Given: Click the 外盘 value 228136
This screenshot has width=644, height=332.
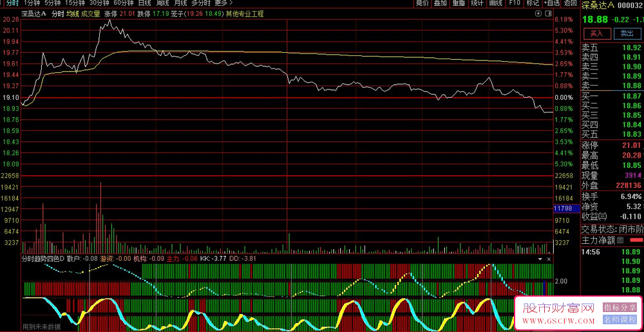Looking at the screenshot, I should [629, 185].
